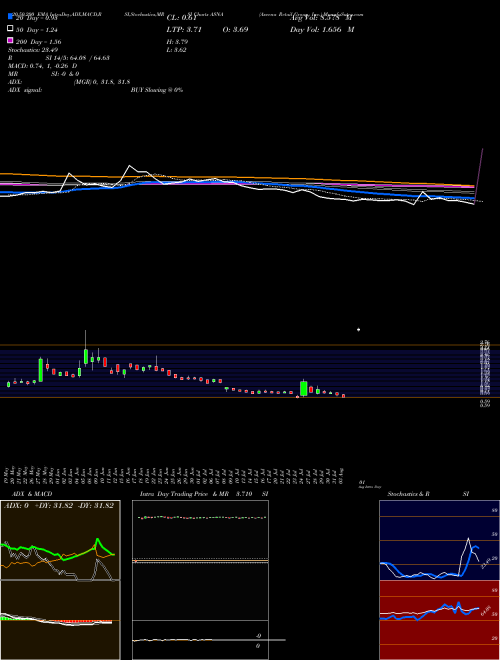Click the 'O: 3.69' open price
The width and height of the screenshot is (500, 660).
(x=235, y=30)
